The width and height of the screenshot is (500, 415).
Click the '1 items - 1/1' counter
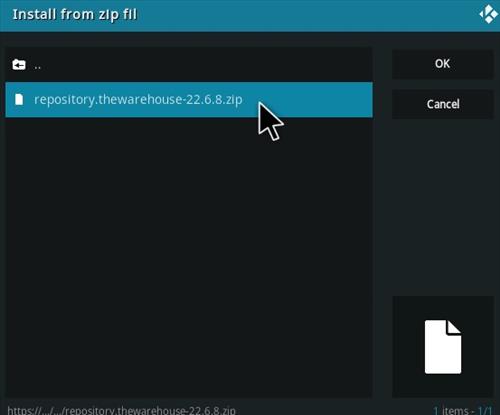[463, 410]
